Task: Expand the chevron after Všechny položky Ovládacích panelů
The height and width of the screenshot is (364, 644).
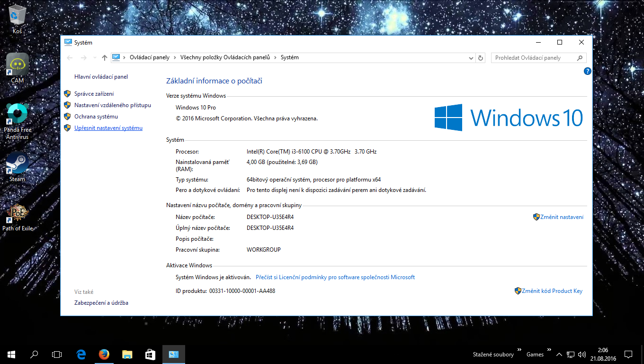Action: 275,57
